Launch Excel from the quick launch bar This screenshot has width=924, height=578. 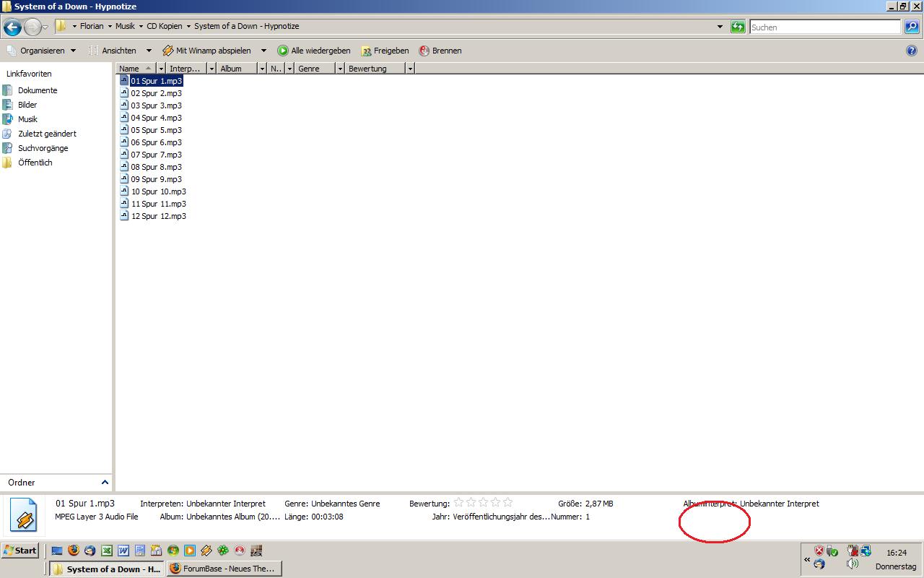coord(106,551)
